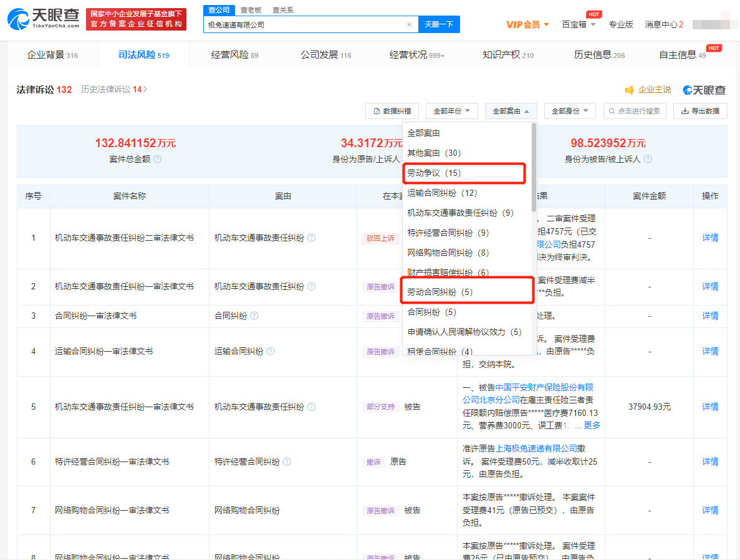
Task: Open 详情 for row 7 网络购物合同纠纷
Action: (x=710, y=510)
